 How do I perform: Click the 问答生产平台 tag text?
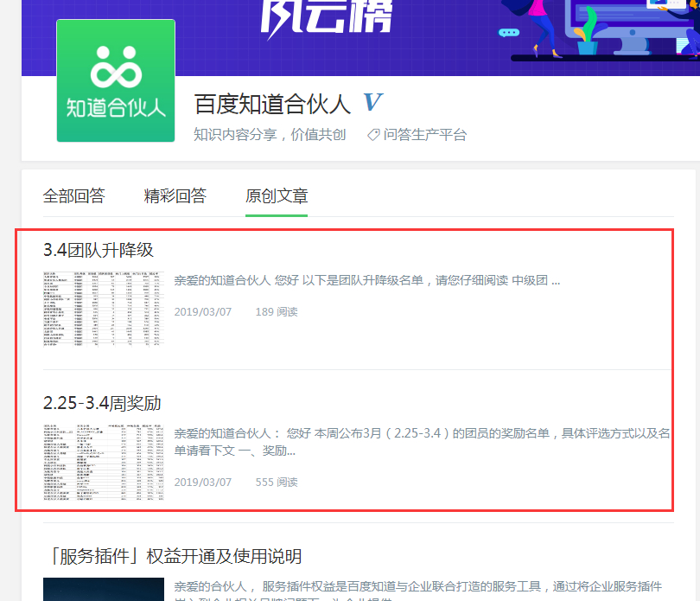pos(425,135)
